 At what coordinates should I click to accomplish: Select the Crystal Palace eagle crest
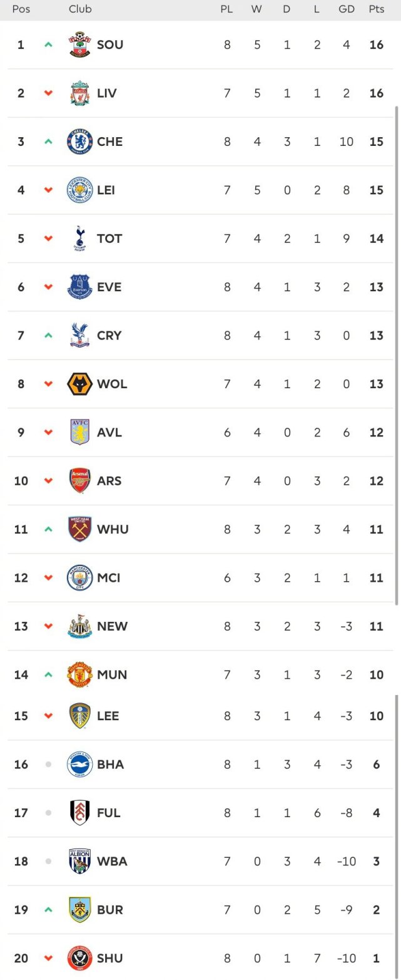click(x=79, y=335)
